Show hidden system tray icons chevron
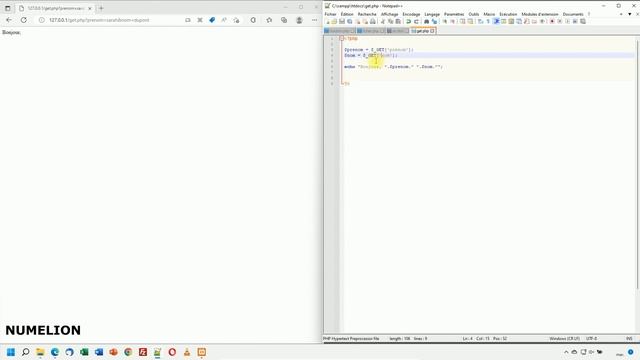The image size is (640, 360). click(x=566, y=352)
